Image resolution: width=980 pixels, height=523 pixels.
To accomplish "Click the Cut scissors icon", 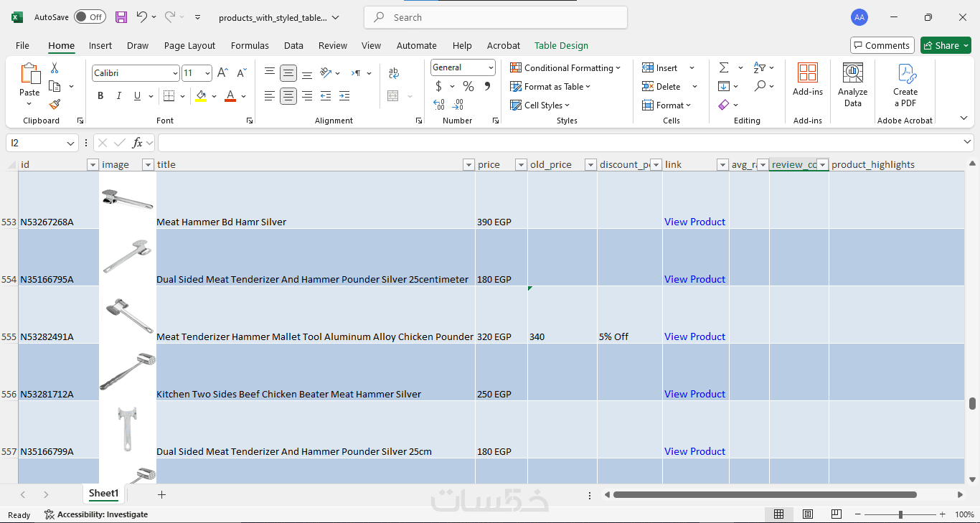I will click(55, 68).
